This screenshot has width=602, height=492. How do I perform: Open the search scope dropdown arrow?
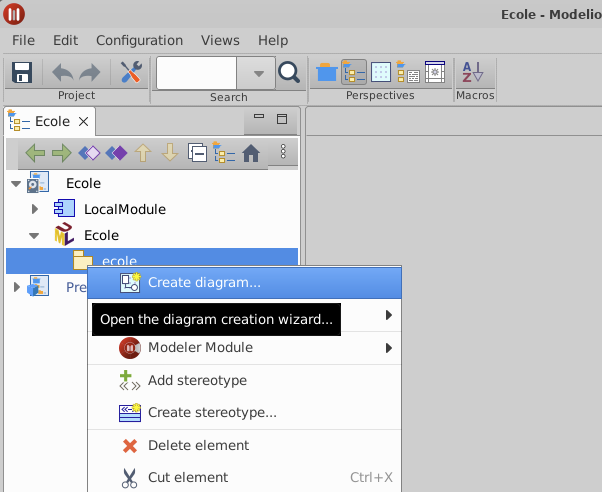[259, 73]
